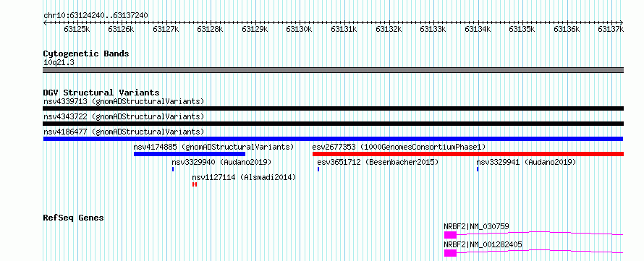Click the chr10:63124240..63137240 coordinate label
Image resolution: width=644 pixels, height=261 pixels.
[x=96, y=16]
